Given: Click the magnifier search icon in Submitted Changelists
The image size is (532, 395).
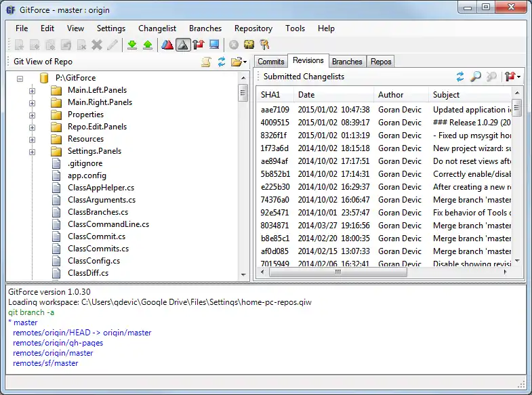Looking at the screenshot, I should [476, 77].
